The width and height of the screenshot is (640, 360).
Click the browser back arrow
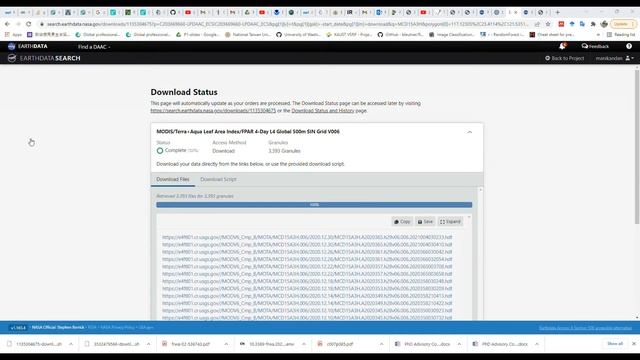tap(7, 24)
